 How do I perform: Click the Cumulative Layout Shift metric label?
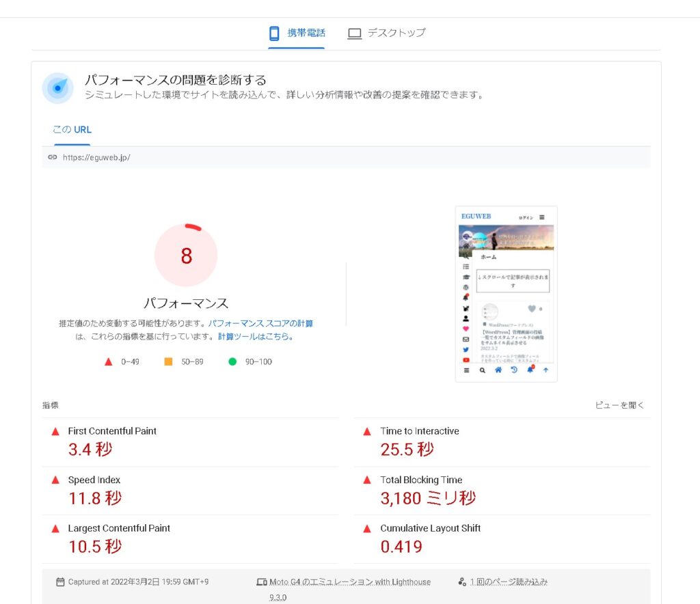point(430,528)
